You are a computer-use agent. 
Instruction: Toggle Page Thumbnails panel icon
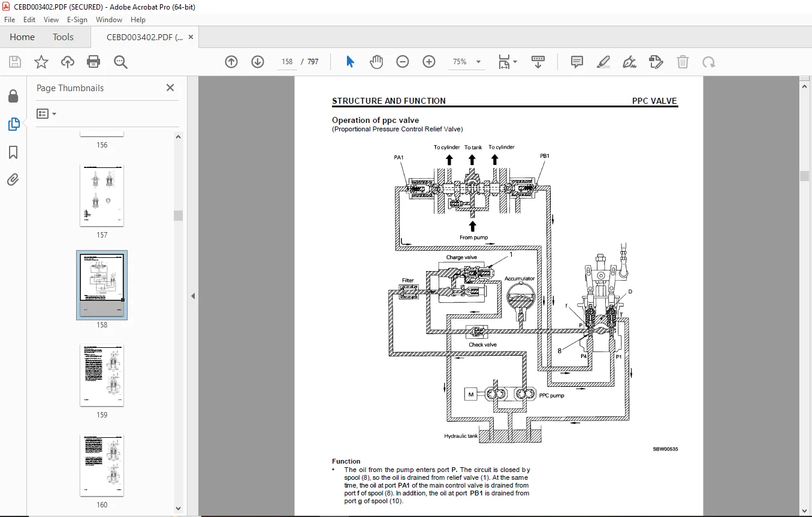[13, 124]
